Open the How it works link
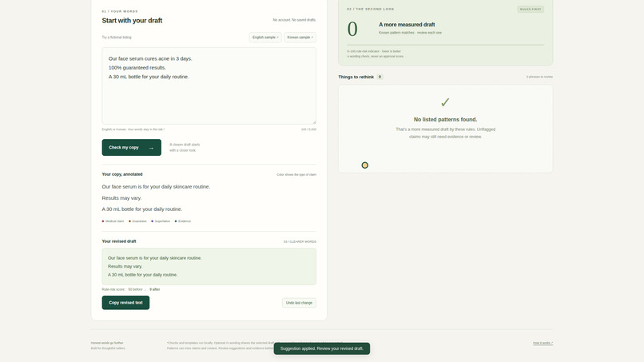This screenshot has height=362, width=644. [543, 343]
